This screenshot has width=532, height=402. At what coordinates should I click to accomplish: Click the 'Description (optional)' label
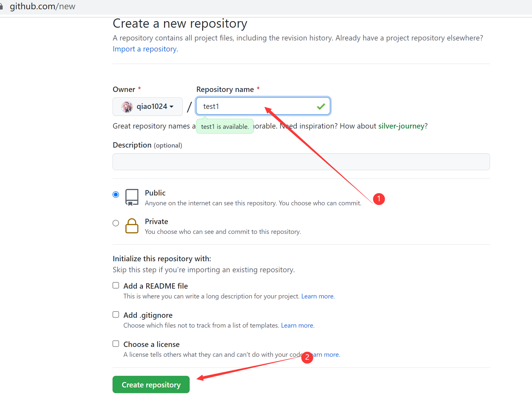click(x=147, y=145)
